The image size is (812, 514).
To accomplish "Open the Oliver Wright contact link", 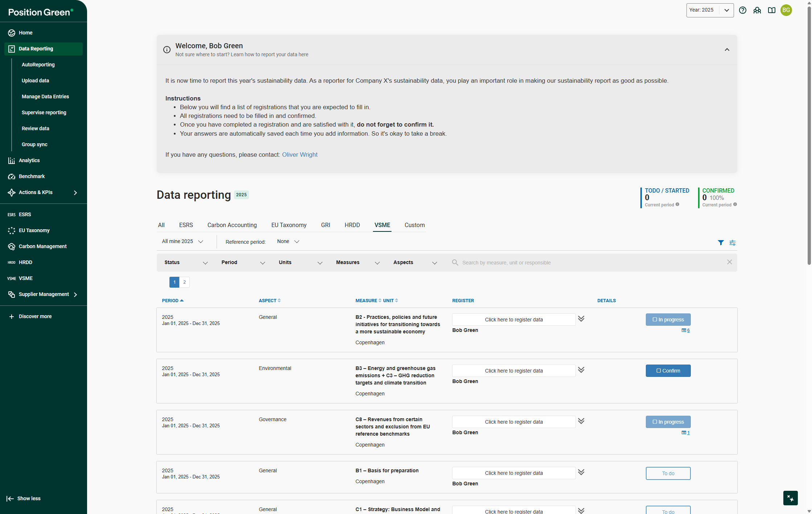I will [299, 155].
